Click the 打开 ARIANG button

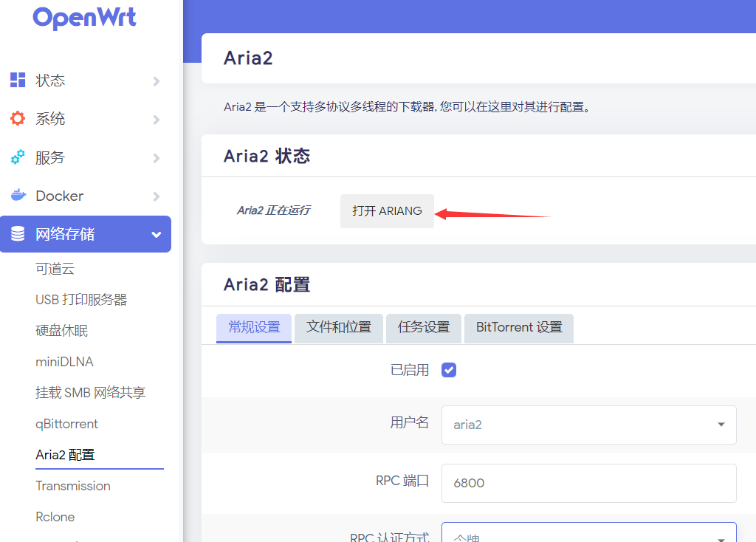tap(387, 211)
